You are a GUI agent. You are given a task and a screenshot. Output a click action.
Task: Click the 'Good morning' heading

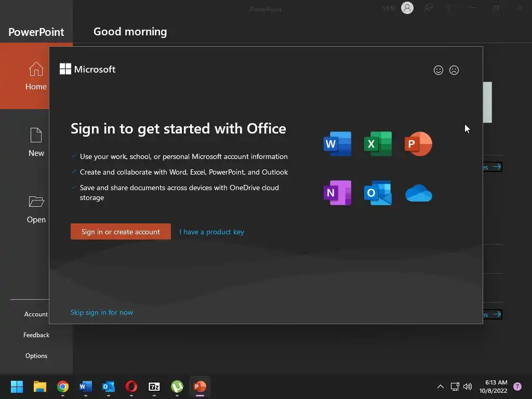point(130,32)
